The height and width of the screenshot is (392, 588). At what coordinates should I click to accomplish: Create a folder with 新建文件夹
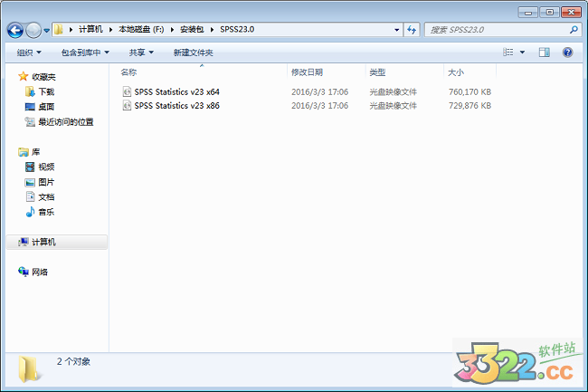pyautogui.click(x=193, y=53)
